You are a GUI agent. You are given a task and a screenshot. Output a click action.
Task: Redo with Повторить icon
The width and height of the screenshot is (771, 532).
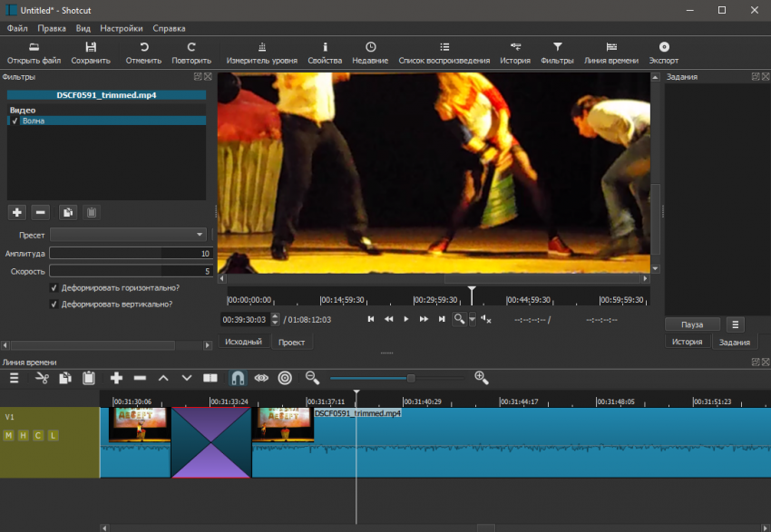191,53
